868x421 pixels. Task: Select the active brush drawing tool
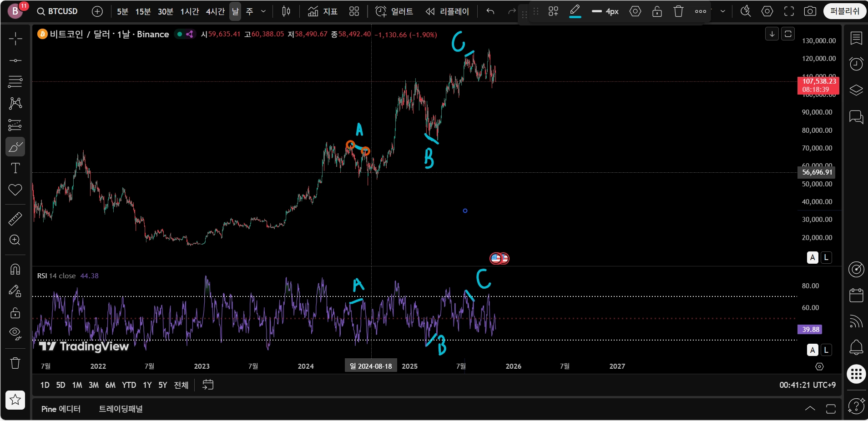pos(15,146)
